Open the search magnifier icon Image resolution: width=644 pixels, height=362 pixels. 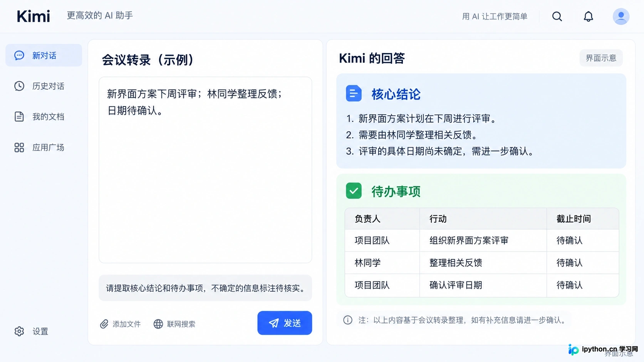tap(557, 17)
